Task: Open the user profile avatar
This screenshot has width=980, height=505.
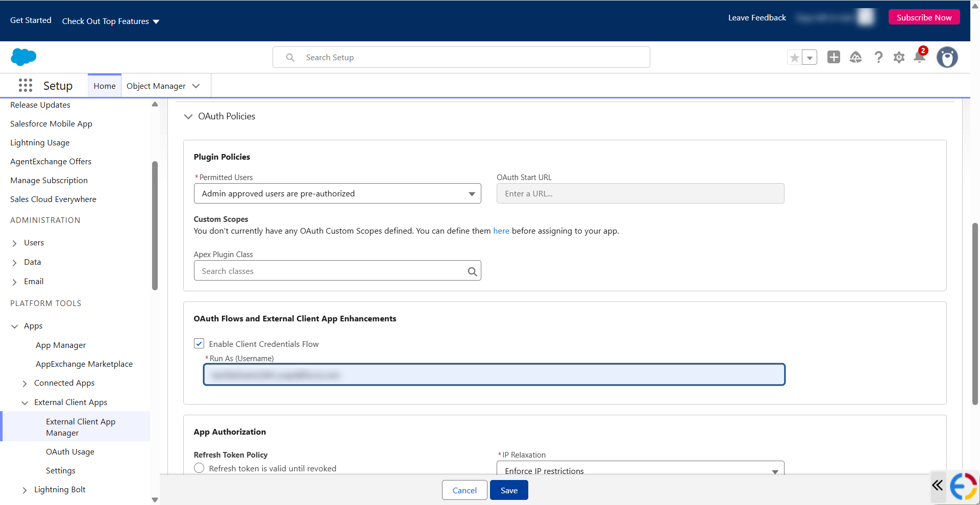Action: [x=947, y=57]
